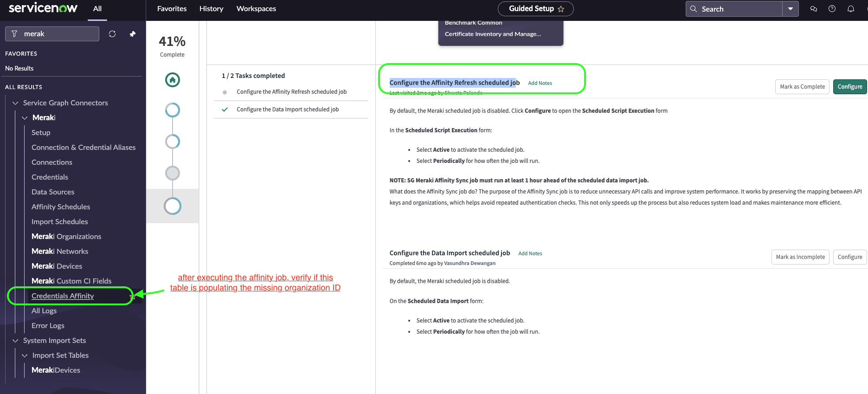Open the Favorites menu

point(172,9)
